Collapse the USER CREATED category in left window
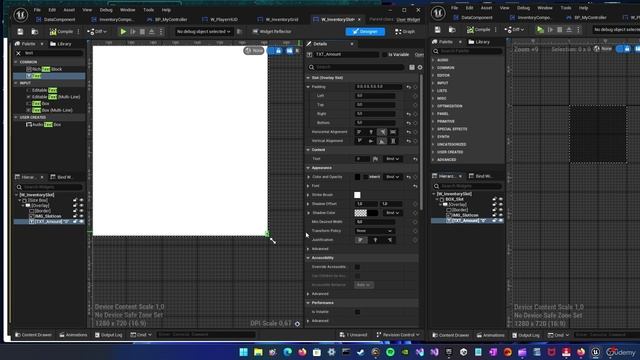The image size is (640, 360). 16,118
